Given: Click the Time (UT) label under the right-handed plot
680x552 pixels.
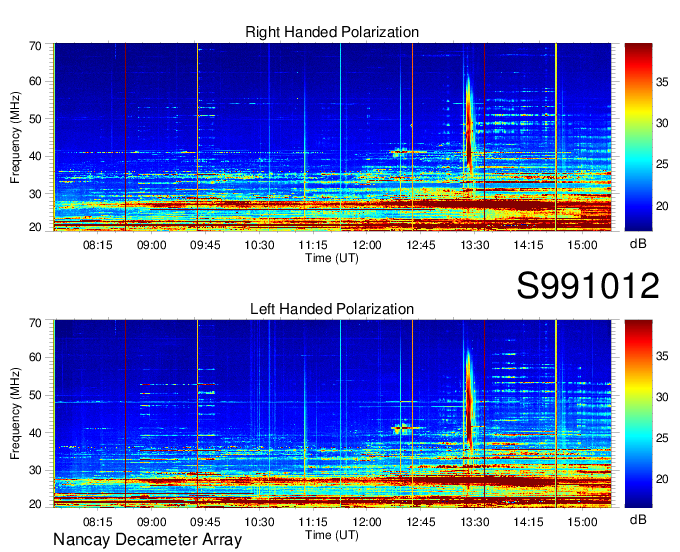Looking at the screenshot, I should 332,258.
